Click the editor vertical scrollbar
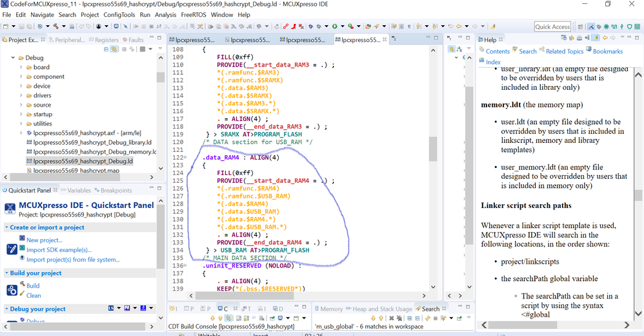 433,169
